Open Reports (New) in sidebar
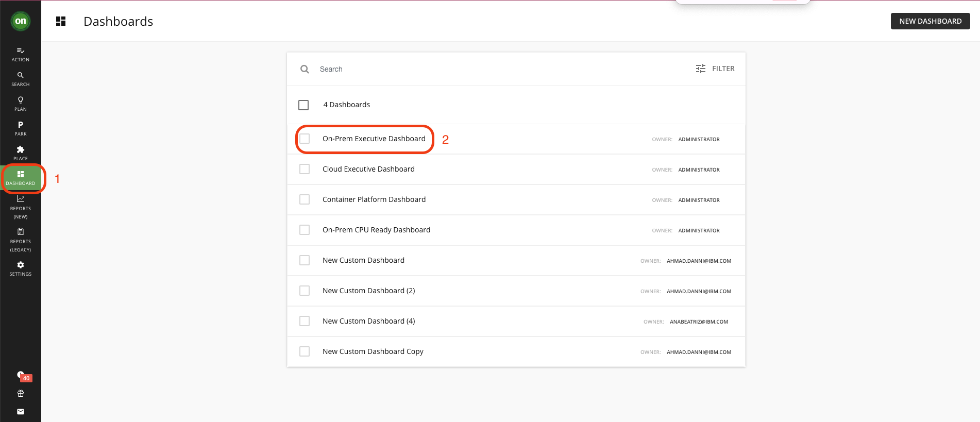Viewport: 980px width, 422px height. coord(21,208)
